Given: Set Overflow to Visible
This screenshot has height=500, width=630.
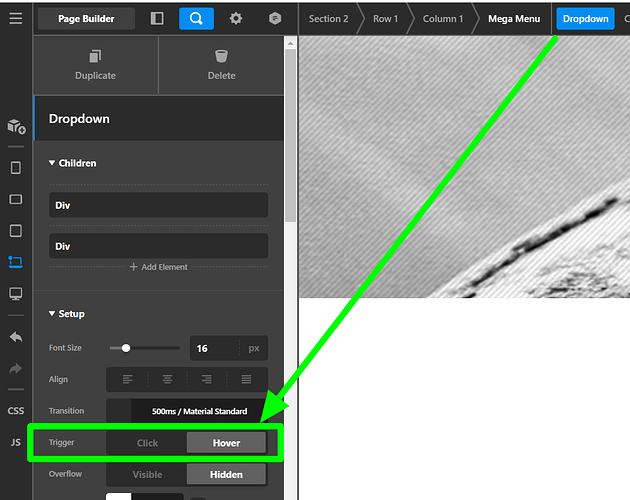Looking at the screenshot, I should point(147,474).
